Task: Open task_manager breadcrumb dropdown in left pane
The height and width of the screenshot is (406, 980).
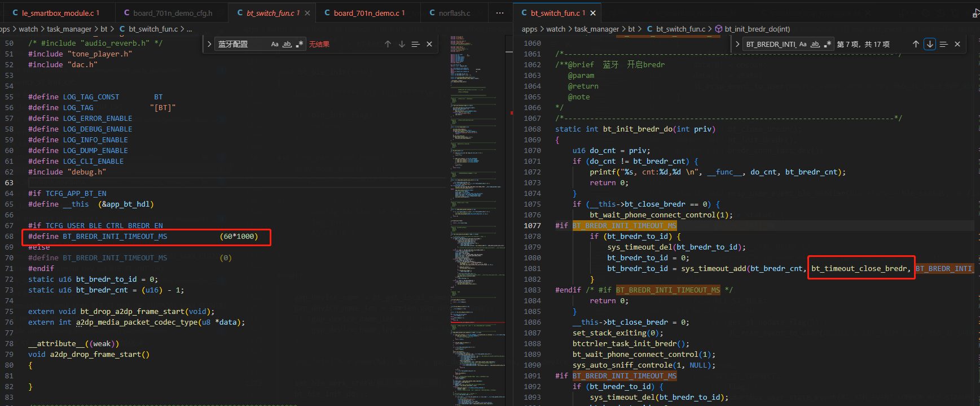Action: pos(69,29)
